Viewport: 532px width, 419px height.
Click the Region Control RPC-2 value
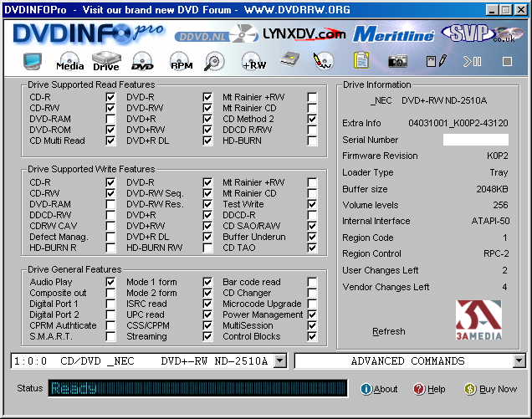click(496, 253)
